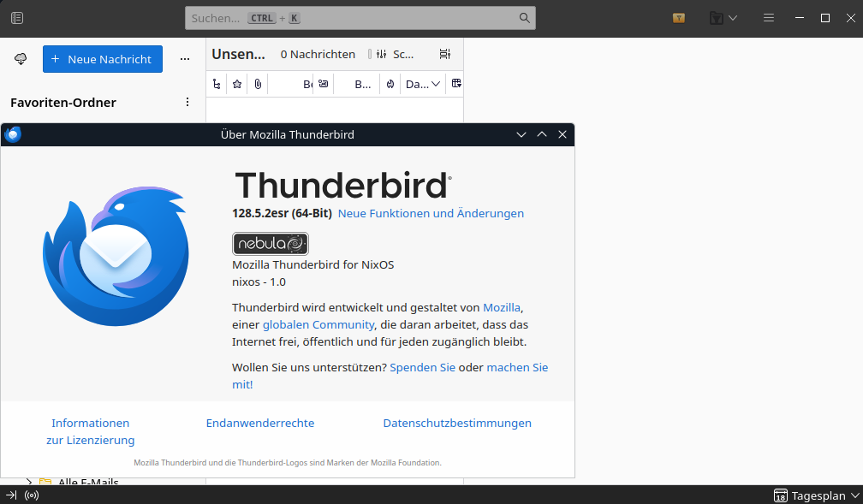
Task: Click the calendar icon next to Tagesplan
Action: [x=780, y=495]
